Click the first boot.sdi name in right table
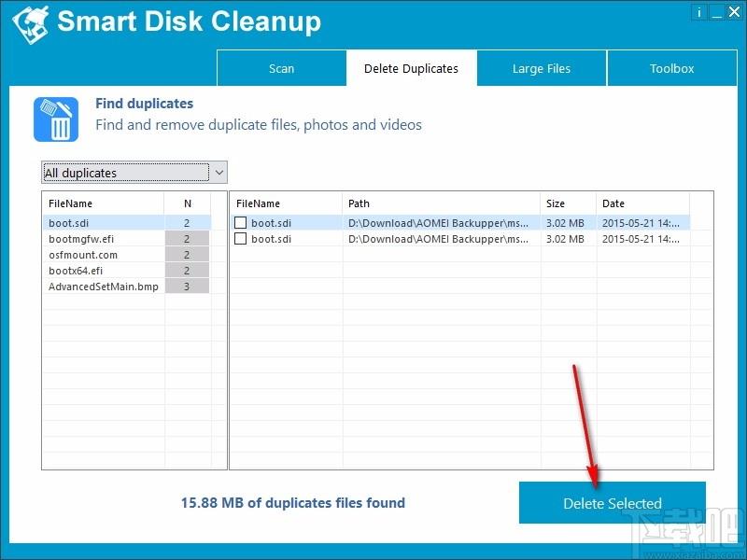The width and height of the screenshot is (747, 560). [271, 223]
